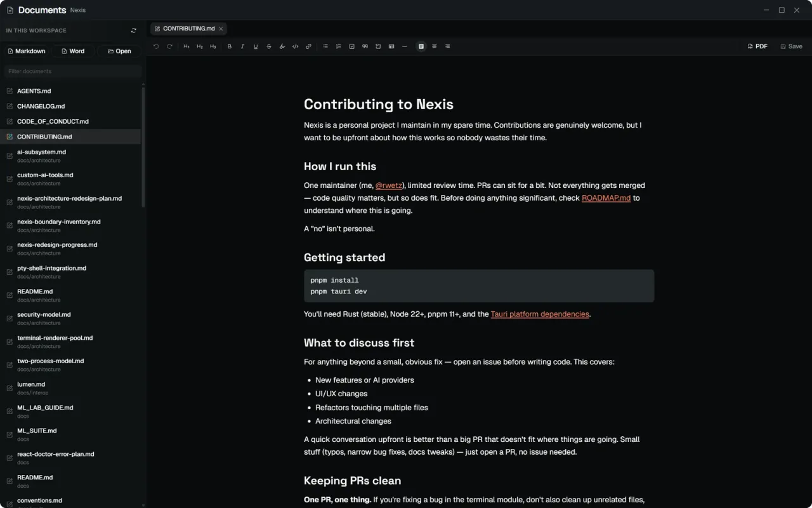Open ML_SUITE.md document
The width and height of the screenshot is (812, 508).
[x=70, y=434]
